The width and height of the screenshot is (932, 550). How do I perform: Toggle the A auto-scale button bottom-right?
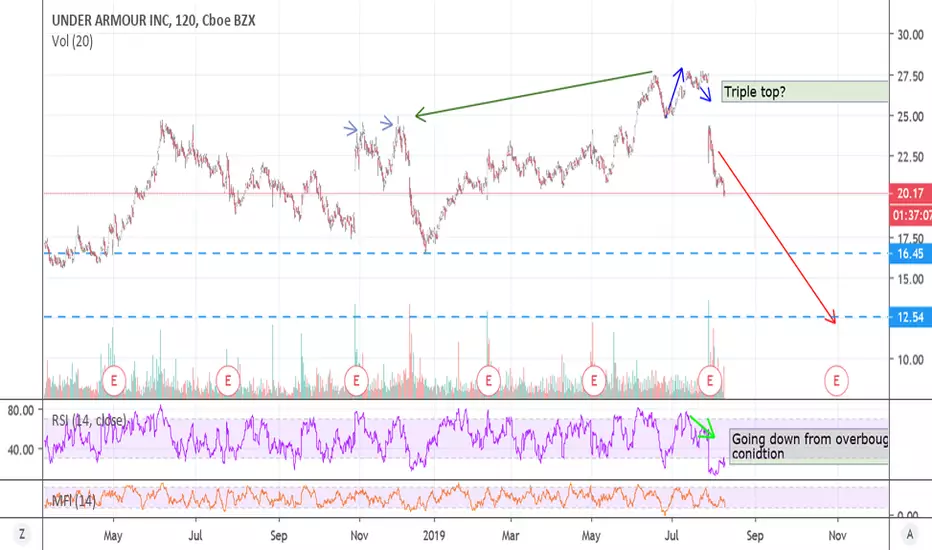(909, 535)
